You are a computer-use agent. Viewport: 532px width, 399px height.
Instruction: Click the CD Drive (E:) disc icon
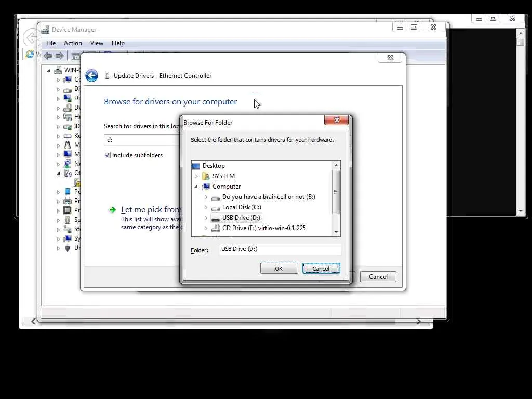(x=216, y=229)
